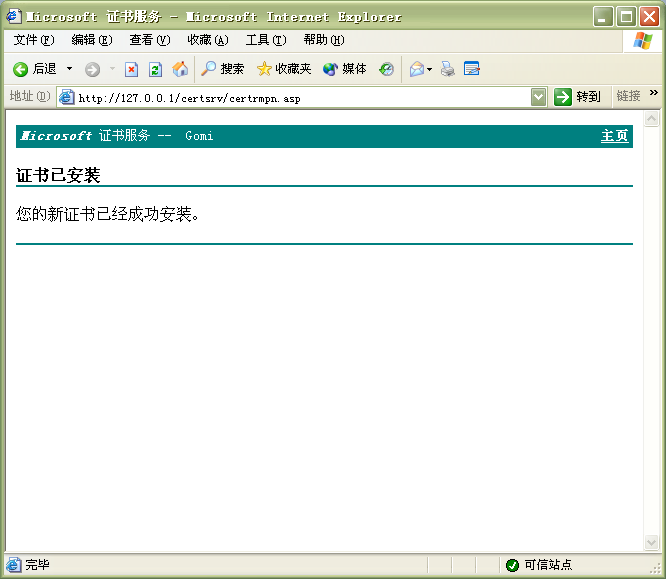Click the Edit page icon in toolbar
Viewport: 666px width, 579px height.
(x=471, y=69)
